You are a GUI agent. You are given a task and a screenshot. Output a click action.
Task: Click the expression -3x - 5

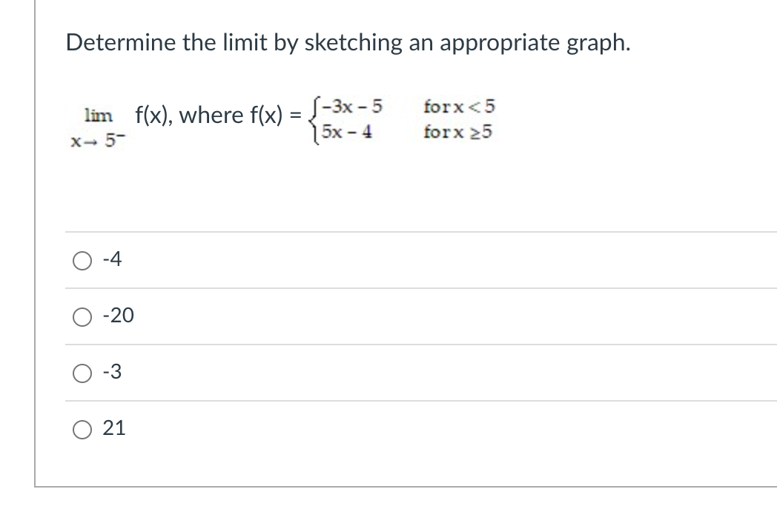(x=351, y=107)
